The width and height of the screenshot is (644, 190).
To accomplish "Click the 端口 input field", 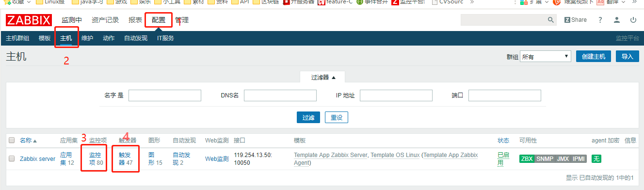I will [505, 95].
